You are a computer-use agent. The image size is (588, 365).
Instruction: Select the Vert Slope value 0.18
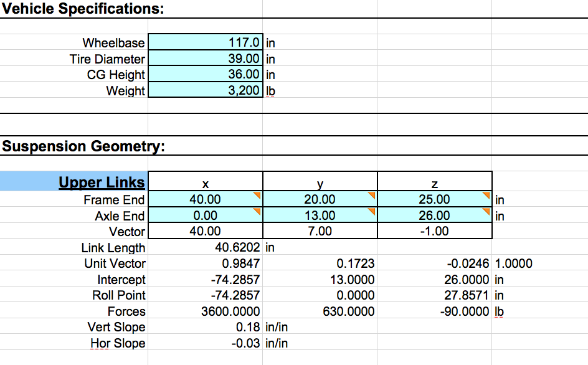point(247,327)
